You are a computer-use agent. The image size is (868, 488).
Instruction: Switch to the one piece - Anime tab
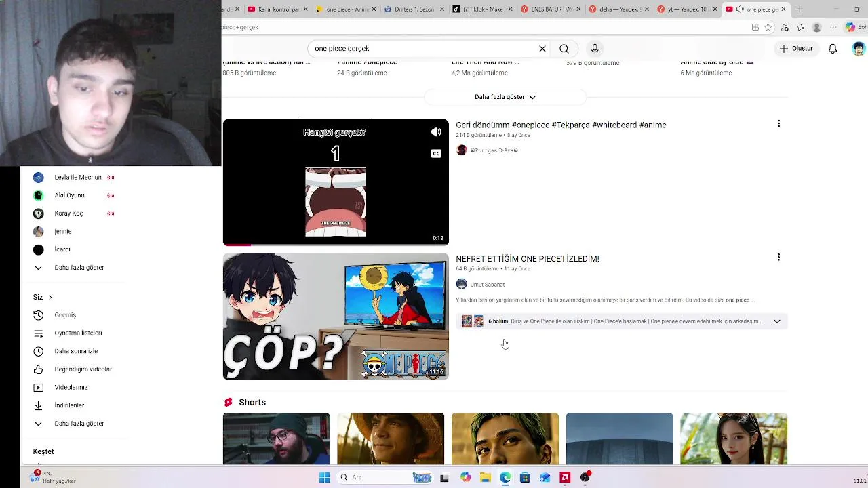point(345,9)
